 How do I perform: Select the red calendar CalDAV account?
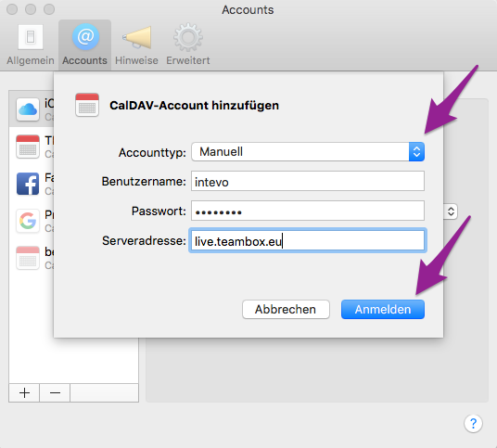click(28, 147)
